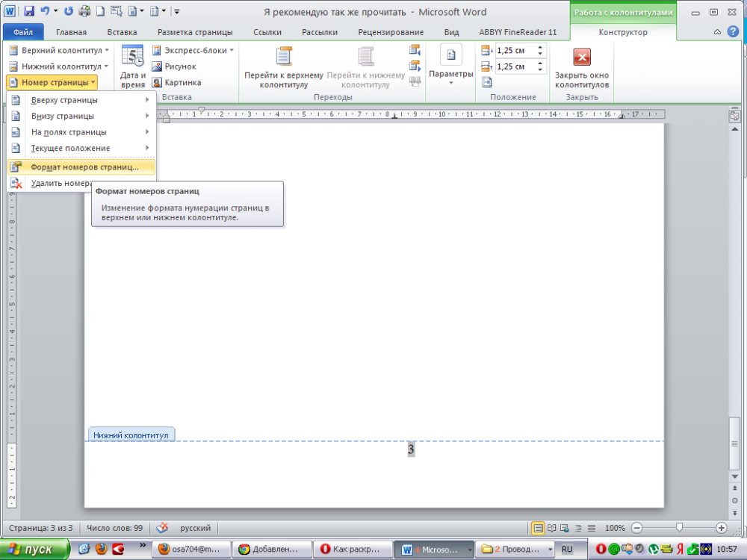Insert a picture with Рисунок
747x560 pixels.
pyautogui.click(x=174, y=66)
